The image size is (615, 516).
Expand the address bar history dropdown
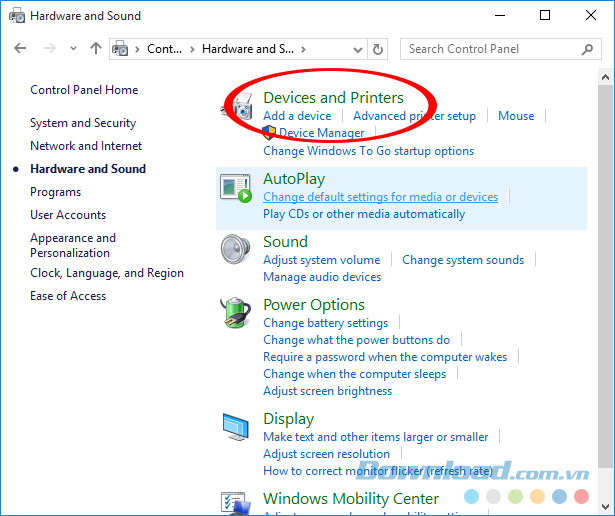click(x=358, y=49)
